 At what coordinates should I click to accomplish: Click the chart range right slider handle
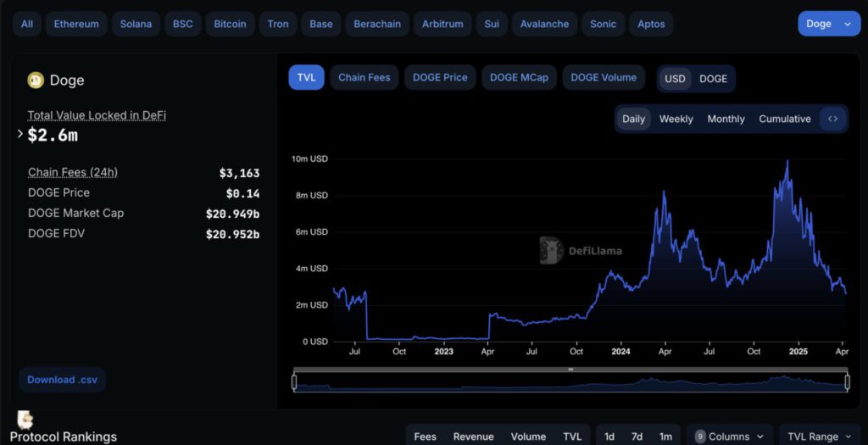pos(847,381)
